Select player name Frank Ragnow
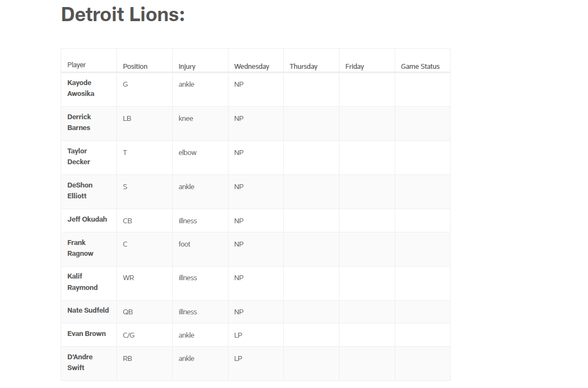 (x=80, y=248)
